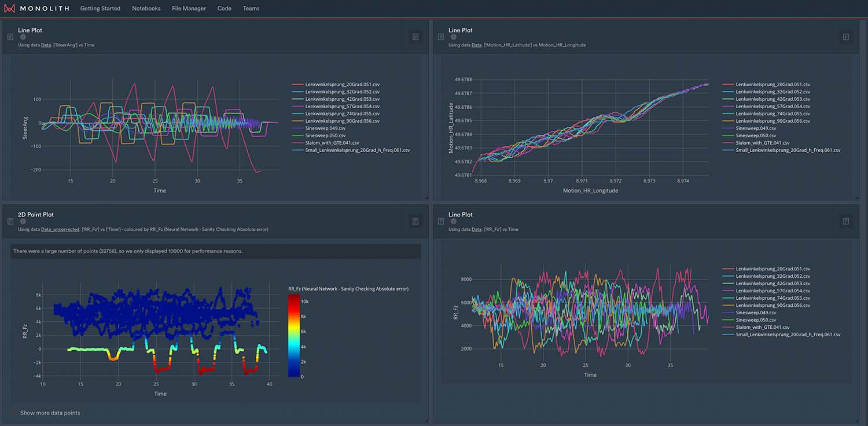The width and height of the screenshot is (868, 426).
Task: Click the color bar title RR_Fz Neural Network Absolute error
Action: [348, 288]
